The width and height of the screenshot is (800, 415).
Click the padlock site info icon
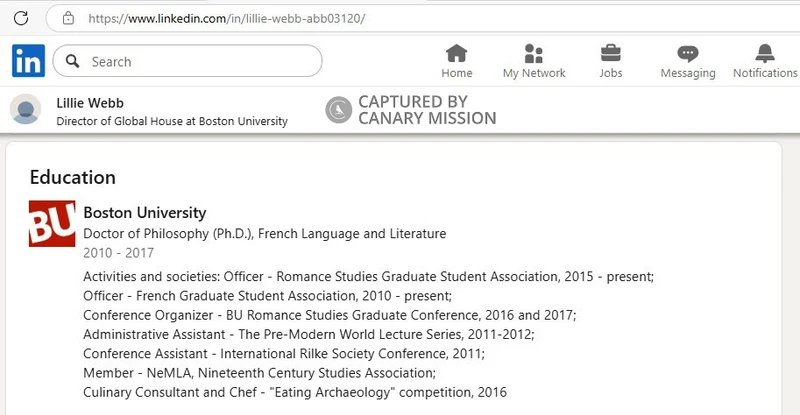[68, 19]
